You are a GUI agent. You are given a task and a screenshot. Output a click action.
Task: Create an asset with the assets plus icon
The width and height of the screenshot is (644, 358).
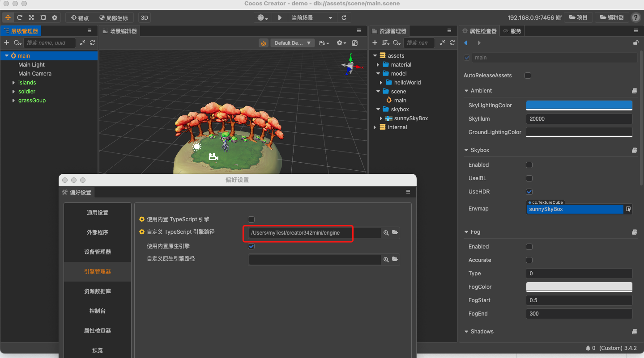(375, 43)
